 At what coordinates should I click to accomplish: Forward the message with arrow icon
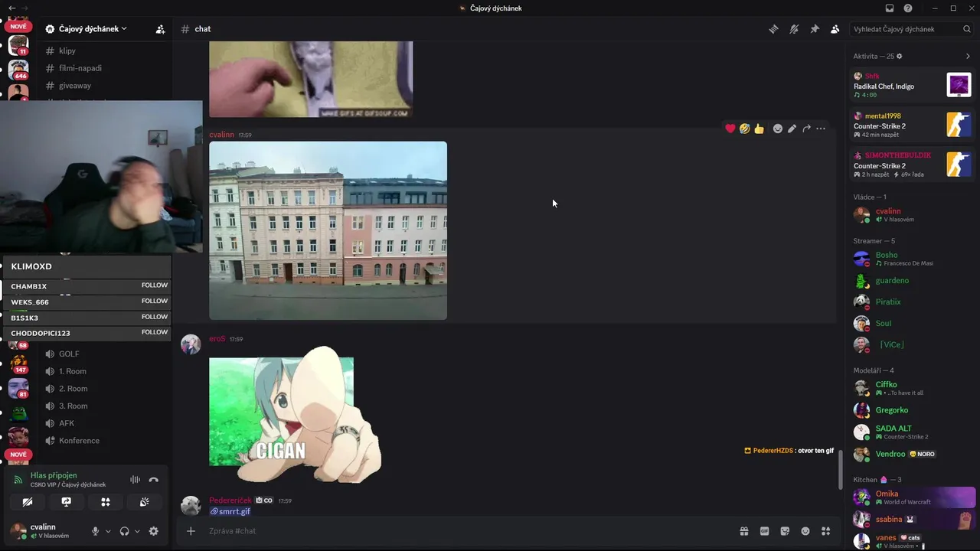(806, 129)
